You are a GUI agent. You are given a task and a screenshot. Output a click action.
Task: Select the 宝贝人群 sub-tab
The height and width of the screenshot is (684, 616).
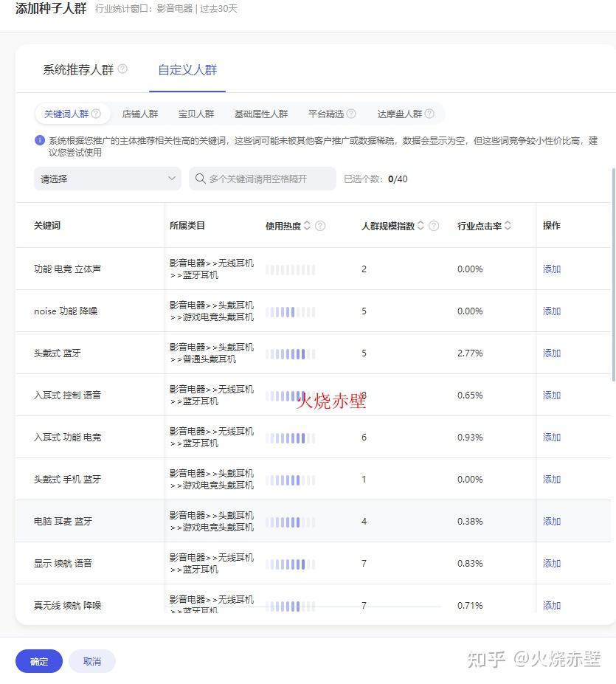click(196, 114)
